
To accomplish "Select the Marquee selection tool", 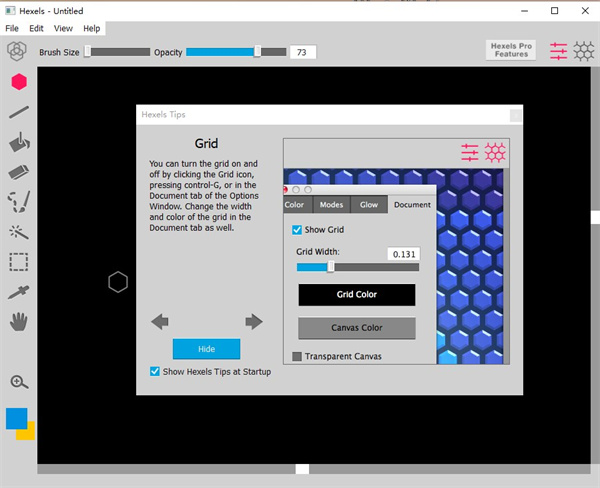I will coord(19,262).
